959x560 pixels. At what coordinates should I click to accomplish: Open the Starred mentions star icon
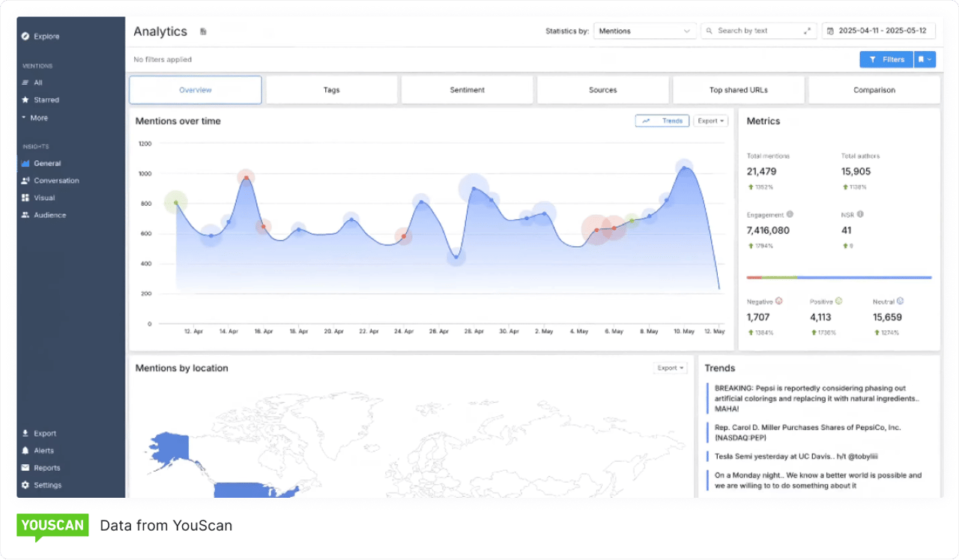25,100
